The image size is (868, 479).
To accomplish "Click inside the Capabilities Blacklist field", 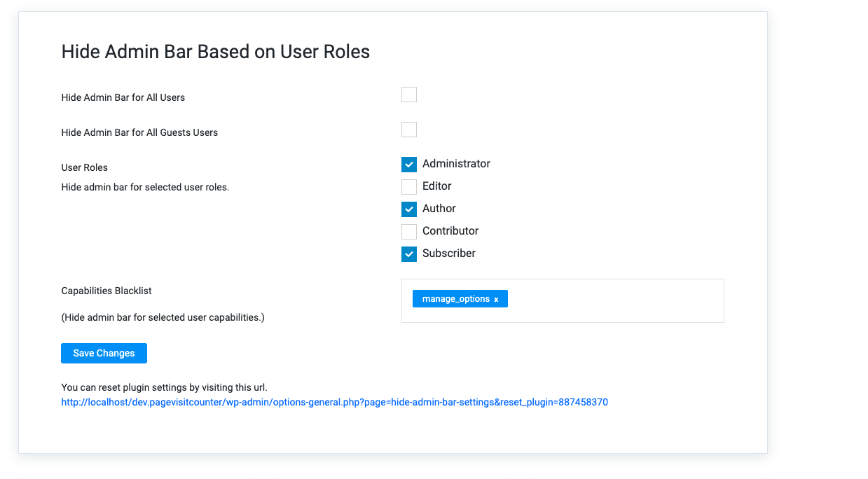I will 563,301.
